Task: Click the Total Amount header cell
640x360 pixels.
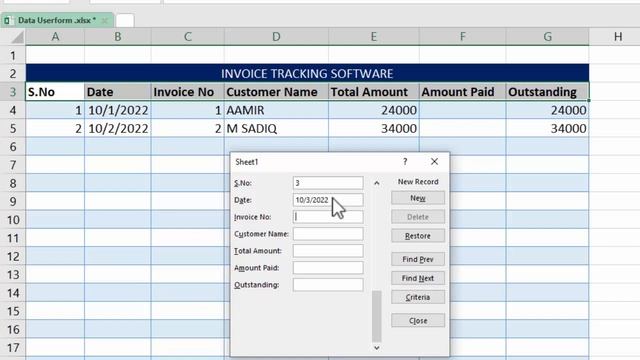Action: click(373, 92)
